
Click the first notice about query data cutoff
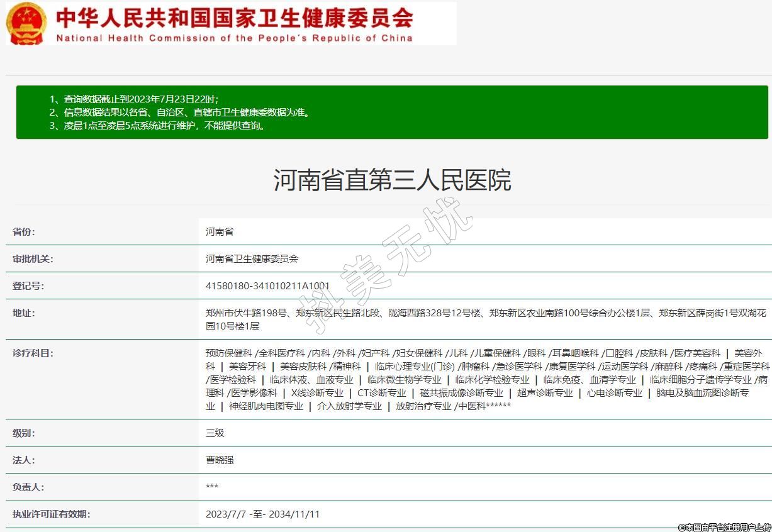134,99
